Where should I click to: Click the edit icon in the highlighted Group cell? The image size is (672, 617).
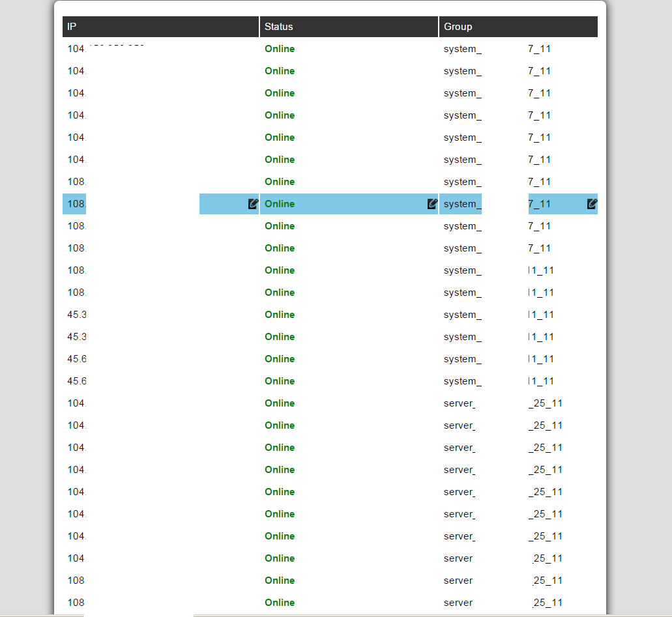pyautogui.click(x=592, y=204)
